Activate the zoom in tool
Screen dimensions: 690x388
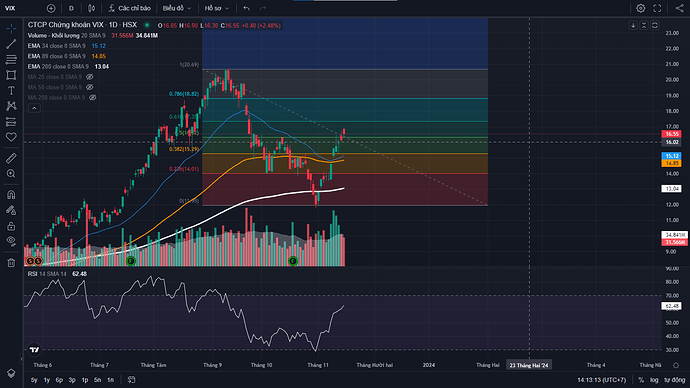point(11,174)
